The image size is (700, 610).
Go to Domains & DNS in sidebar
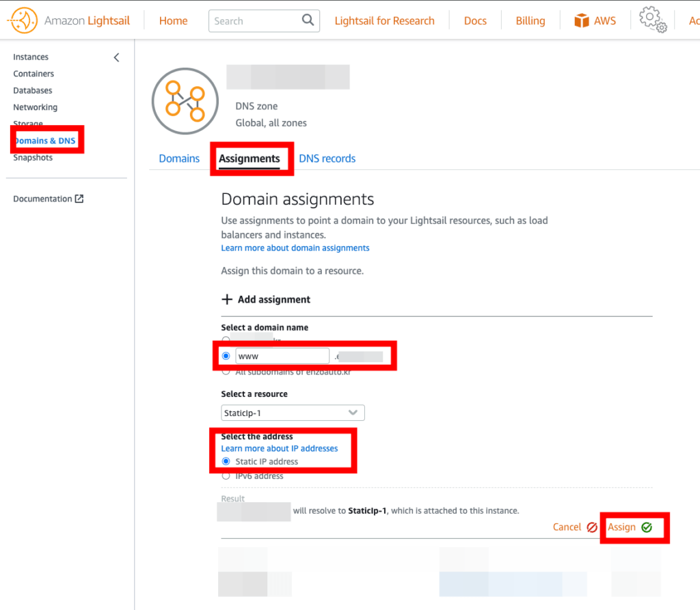point(45,141)
